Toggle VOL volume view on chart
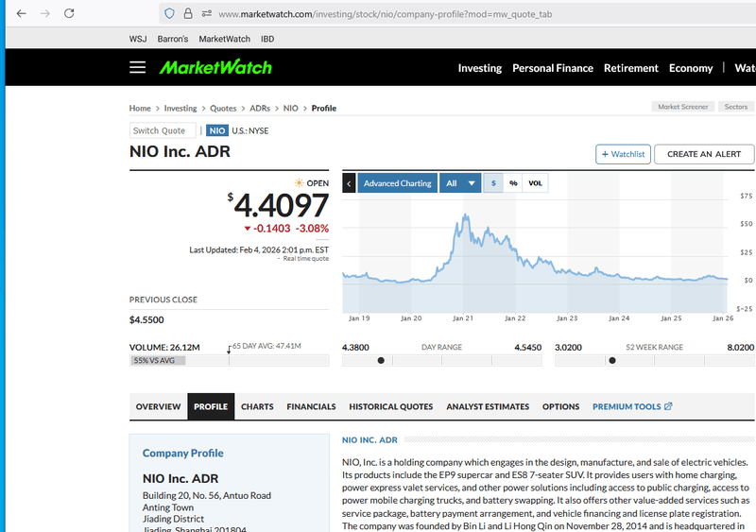Viewport: 756px width, 532px height. pos(535,183)
